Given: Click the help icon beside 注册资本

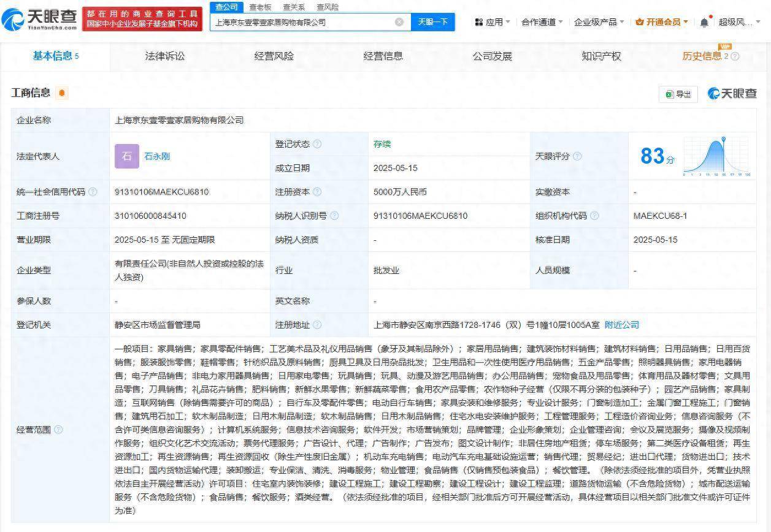Looking at the screenshot, I should pos(317,192).
